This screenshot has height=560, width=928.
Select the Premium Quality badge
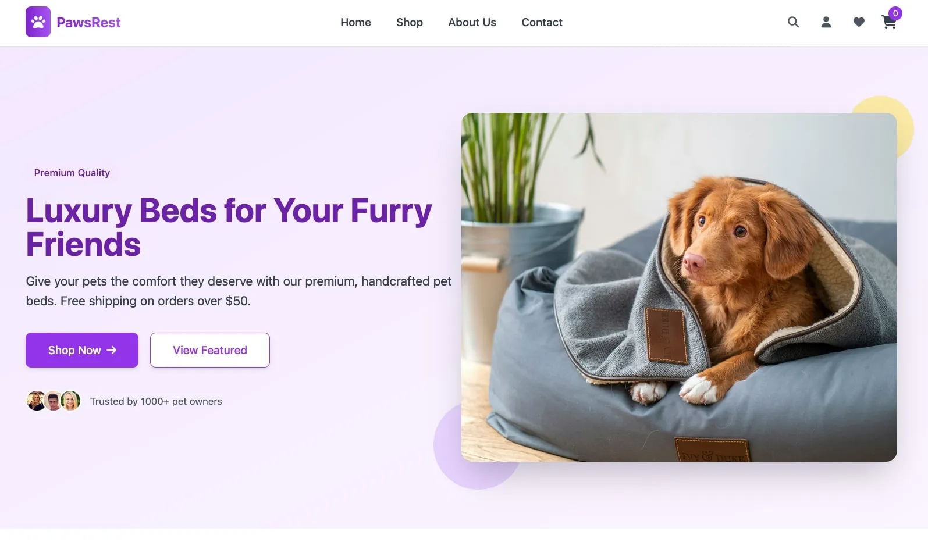pyautogui.click(x=72, y=173)
